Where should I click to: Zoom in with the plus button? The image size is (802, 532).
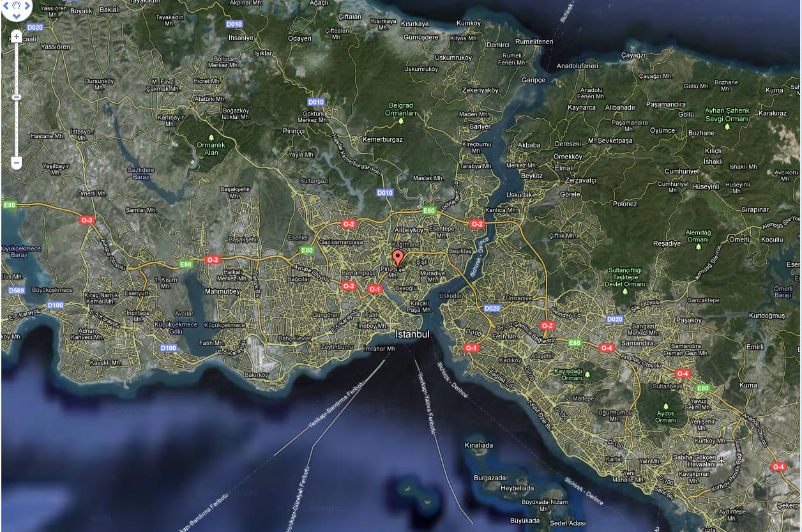17,37
